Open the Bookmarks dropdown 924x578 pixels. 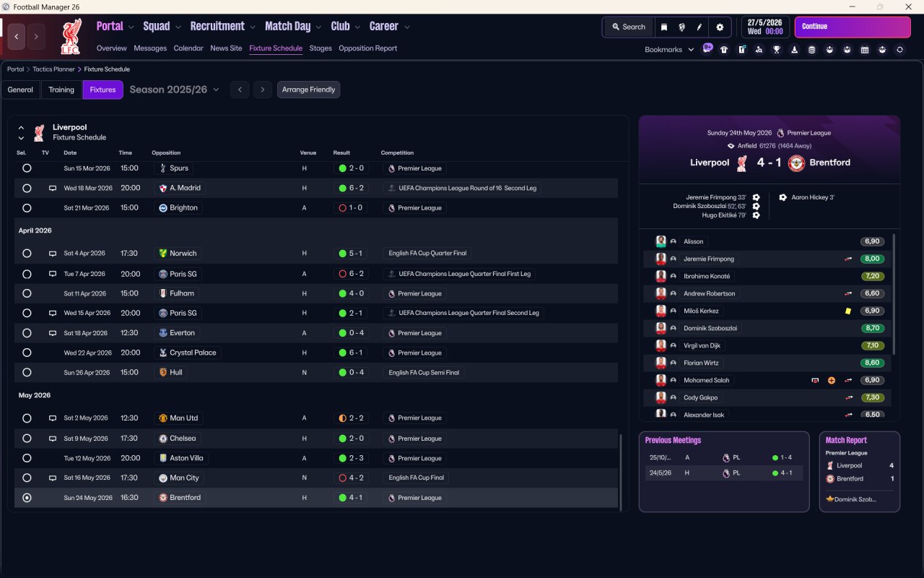click(x=669, y=50)
